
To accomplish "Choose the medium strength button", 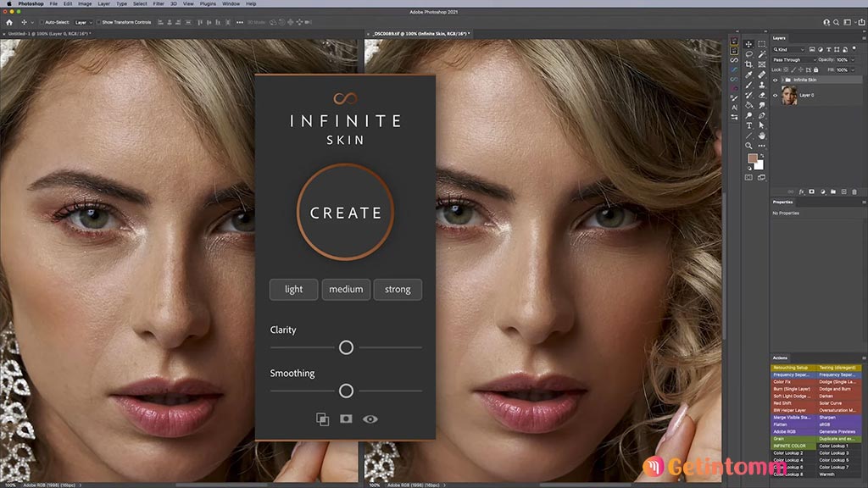I will 346,290.
